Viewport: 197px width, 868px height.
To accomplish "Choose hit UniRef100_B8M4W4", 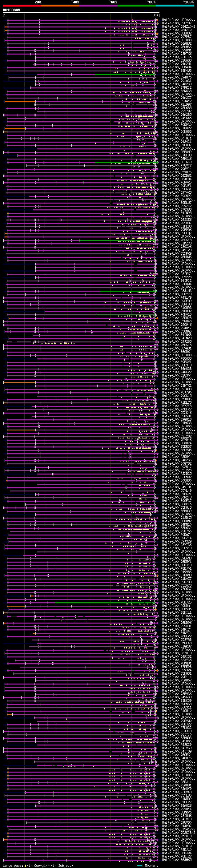I will (177, 67).
